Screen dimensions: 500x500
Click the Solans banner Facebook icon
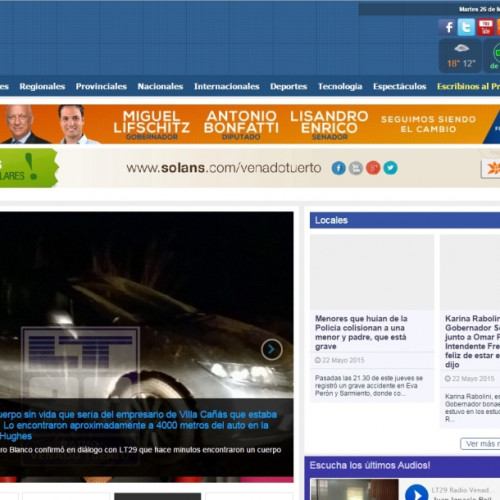pyautogui.click(x=338, y=168)
